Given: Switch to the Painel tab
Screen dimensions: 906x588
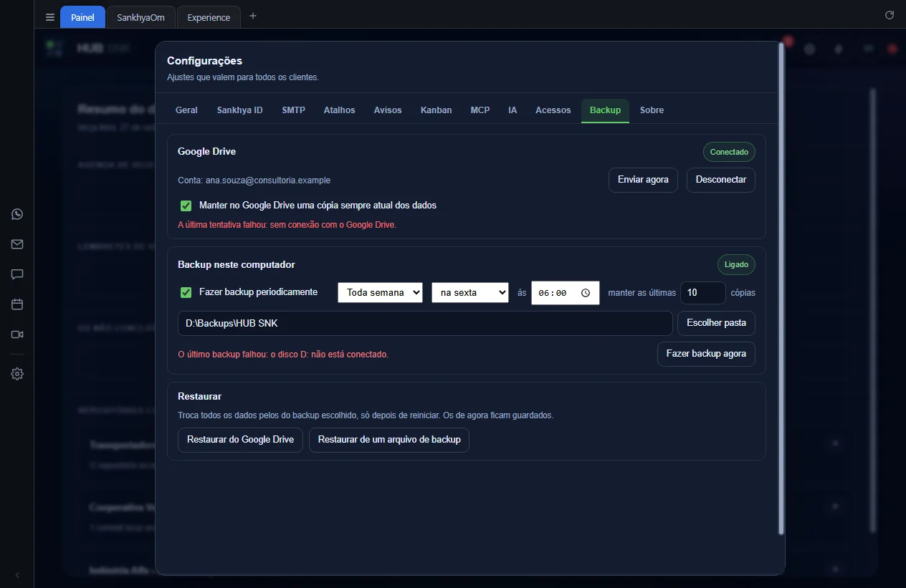Looking at the screenshot, I should click(x=82, y=17).
